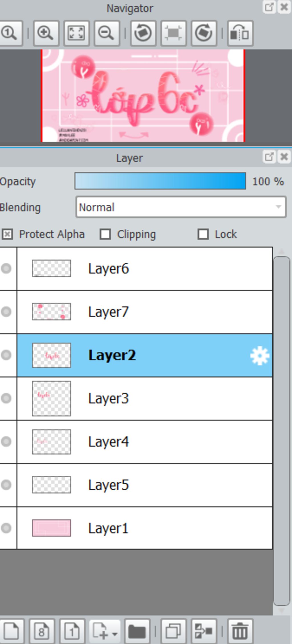Create new folder layer icon
The height and width of the screenshot is (644, 292).
click(x=137, y=631)
